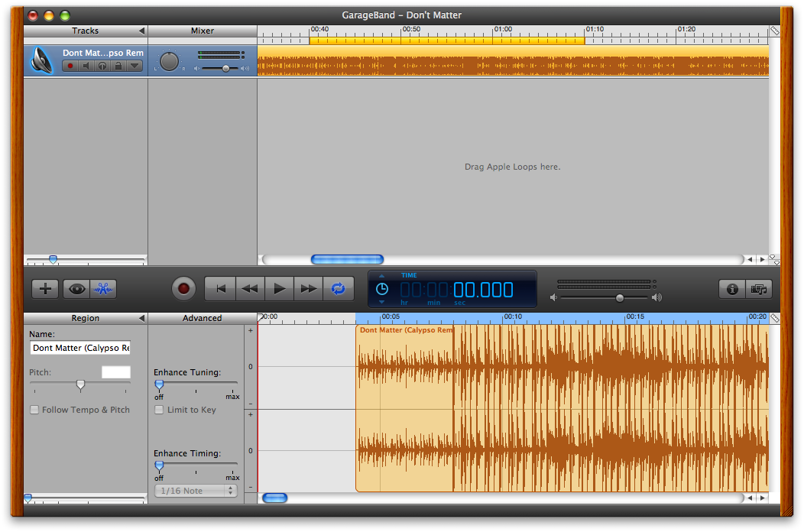Image resolution: width=804 pixels, height=532 pixels.
Task: Click the Mixer column header
Action: [x=203, y=31]
